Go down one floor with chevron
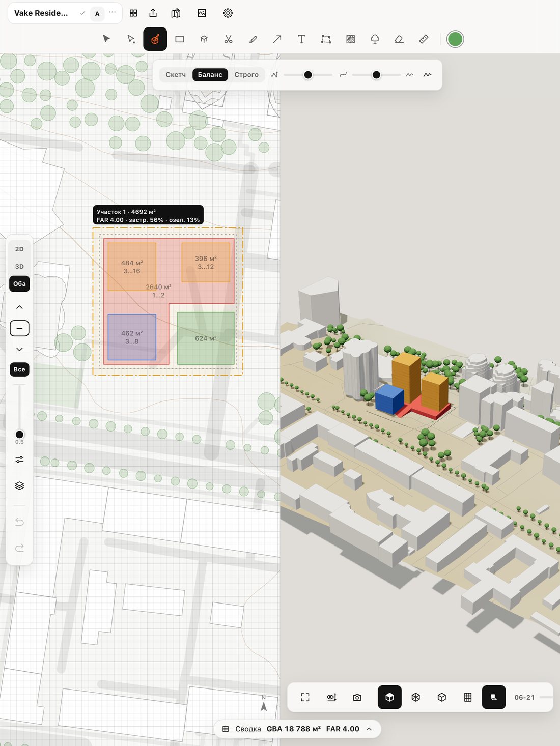 [19, 350]
